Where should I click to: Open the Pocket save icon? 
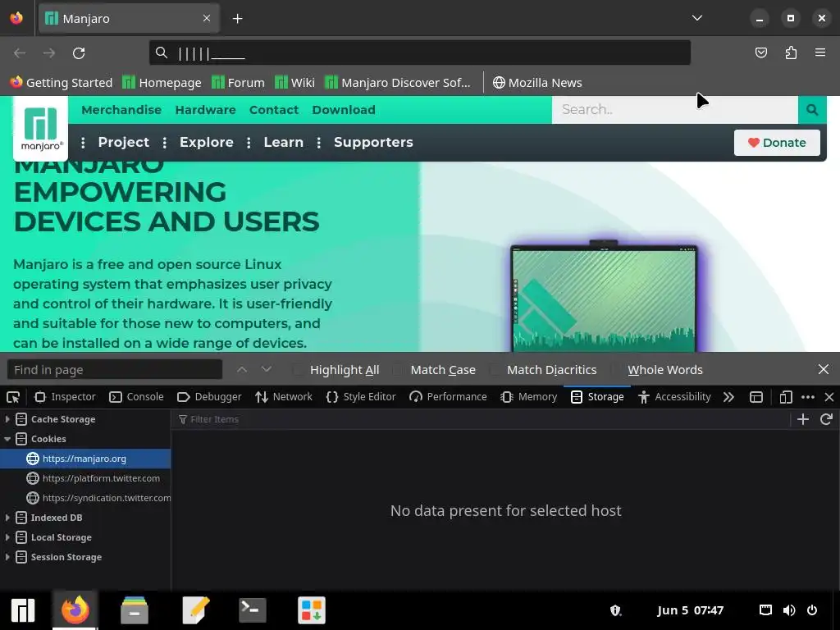[760, 52]
